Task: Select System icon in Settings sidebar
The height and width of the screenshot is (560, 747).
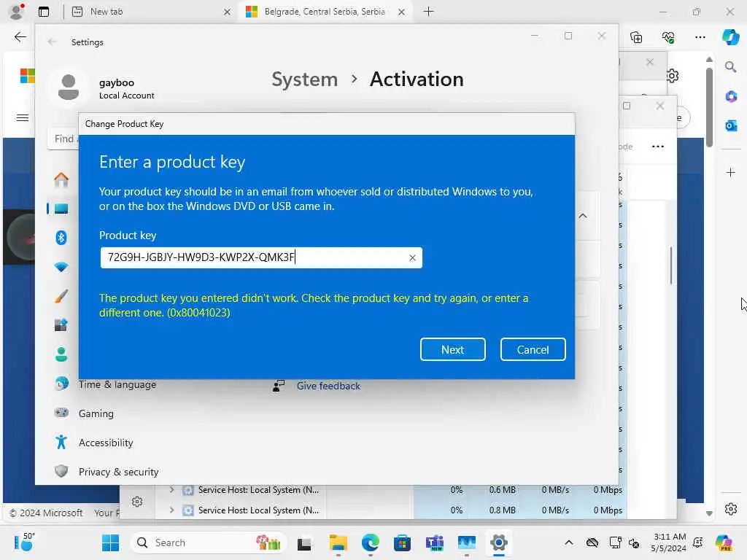Action: point(61,209)
